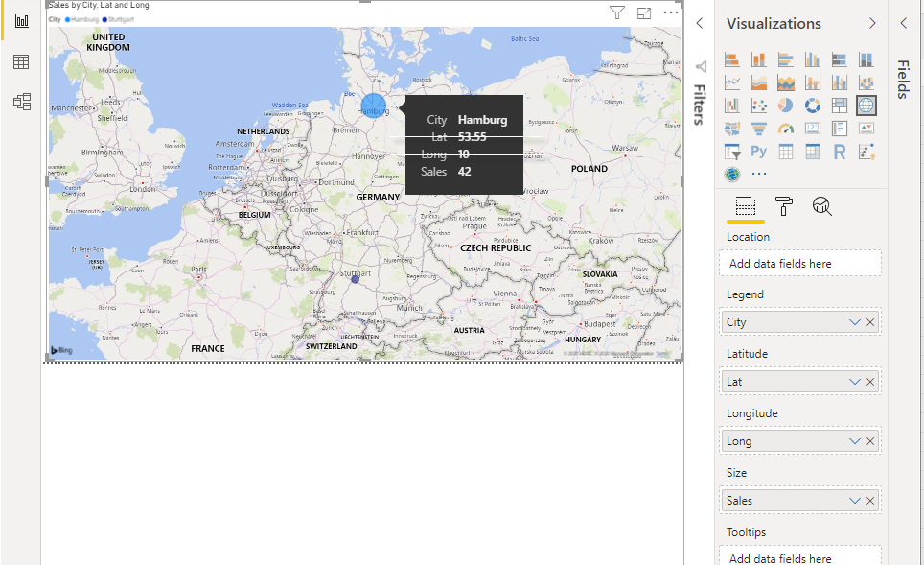Click the vertical Fields pane label
The image size is (924, 565).
pos(903,79)
